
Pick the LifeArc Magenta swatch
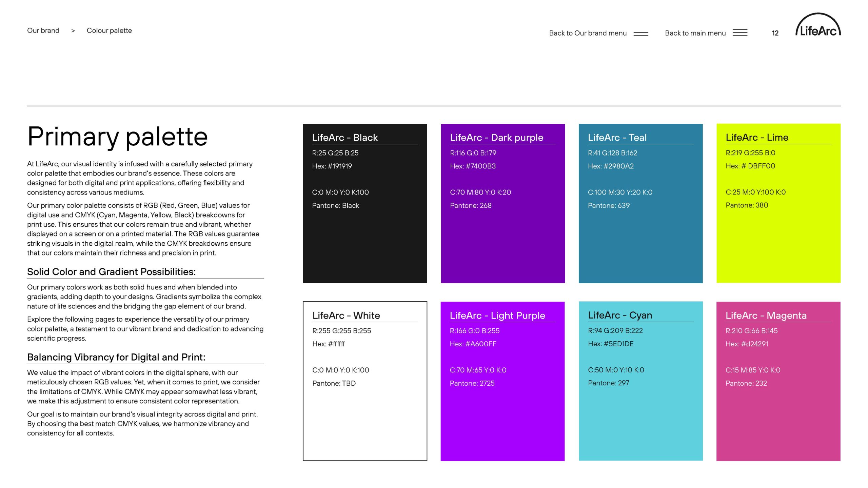tap(778, 381)
